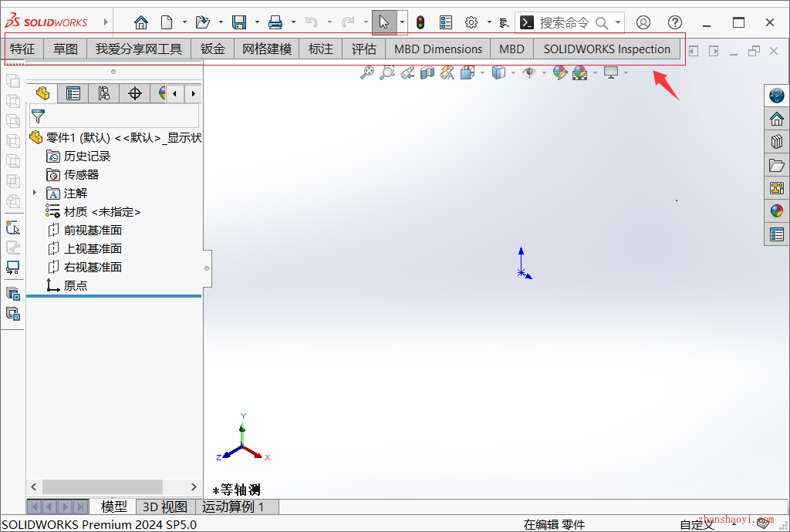Image resolution: width=790 pixels, height=532 pixels.
Task: Click View Orientation cube icon
Action: pos(468,73)
